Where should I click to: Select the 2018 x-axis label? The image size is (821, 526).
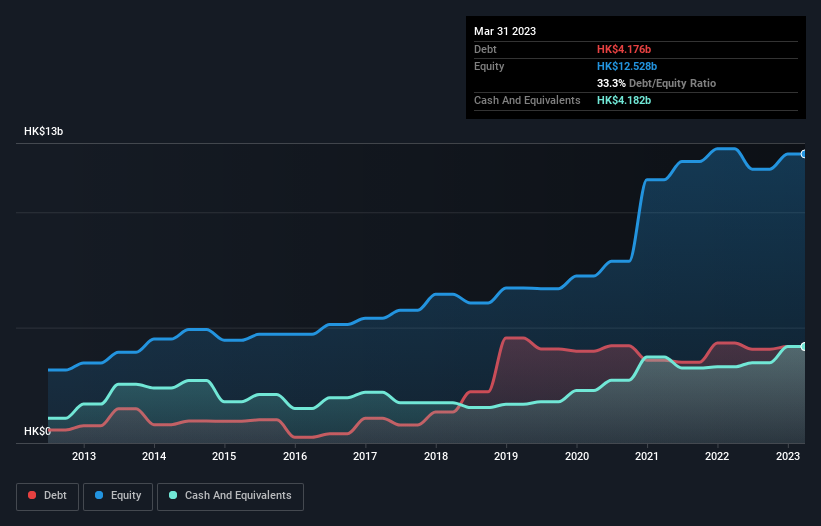pyautogui.click(x=436, y=456)
